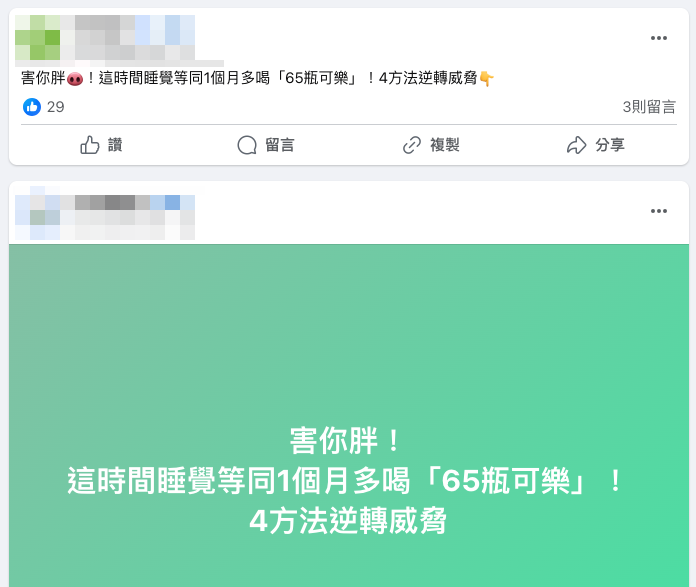Click the share arrow icon
Image resolution: width=696 pixels, height=587 pixels.
(576, 145)
